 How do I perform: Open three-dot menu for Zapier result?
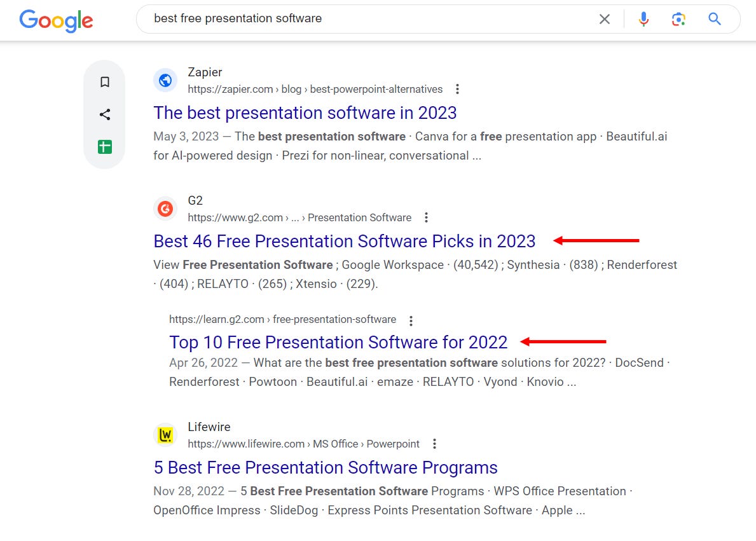[x=457, y=89]
